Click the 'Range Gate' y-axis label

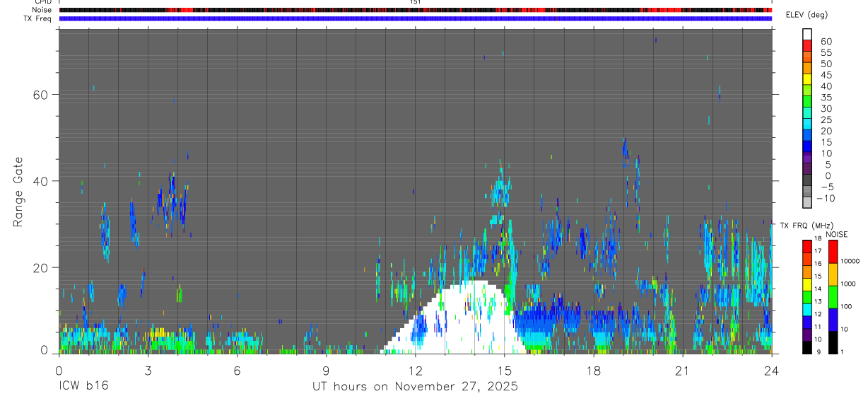click(x=19, y=192)
